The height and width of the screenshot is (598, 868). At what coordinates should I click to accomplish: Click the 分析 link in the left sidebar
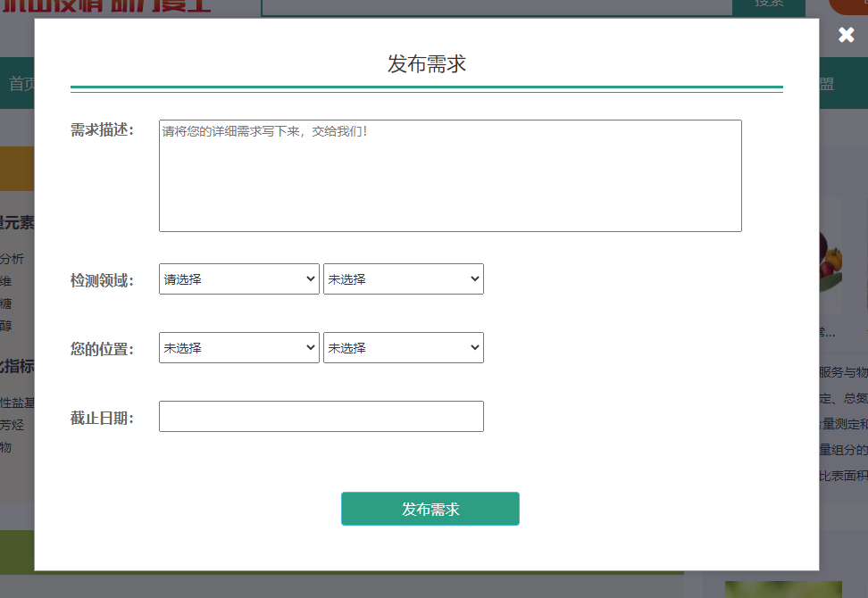(13, 259)
